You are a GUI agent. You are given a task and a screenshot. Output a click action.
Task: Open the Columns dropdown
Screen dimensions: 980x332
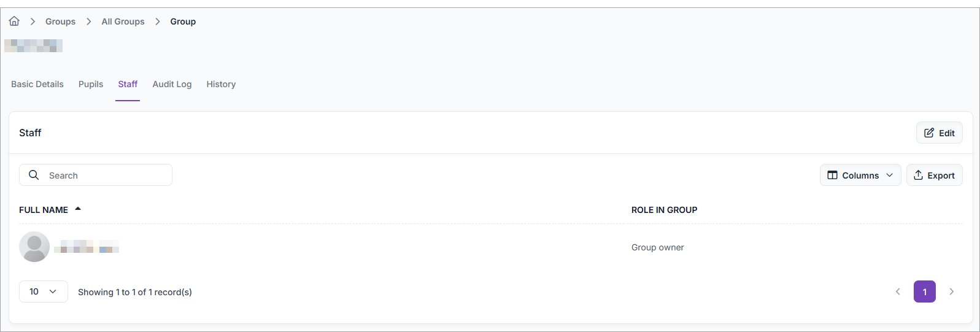coord(860,175)
